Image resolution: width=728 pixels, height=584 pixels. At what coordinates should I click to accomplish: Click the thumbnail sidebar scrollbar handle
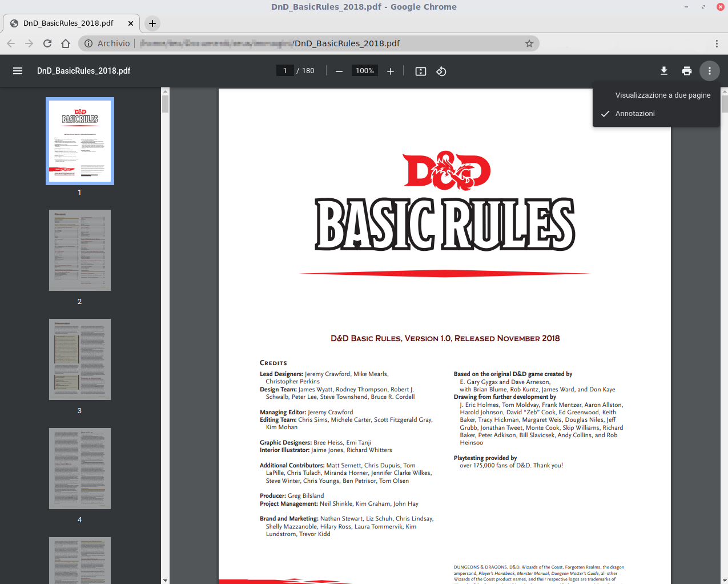[166, 104]
